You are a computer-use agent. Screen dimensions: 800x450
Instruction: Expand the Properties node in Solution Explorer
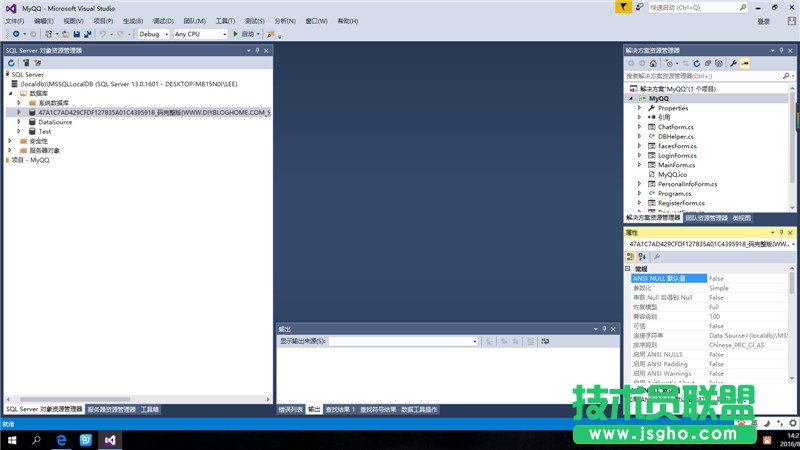pyautogui.click(x=639, y=108)
